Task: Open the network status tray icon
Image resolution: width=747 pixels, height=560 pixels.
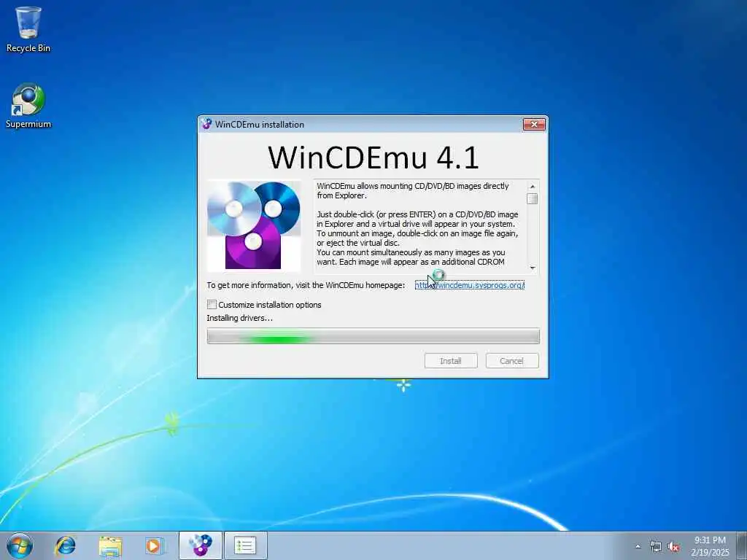Action: pos(656,547)
